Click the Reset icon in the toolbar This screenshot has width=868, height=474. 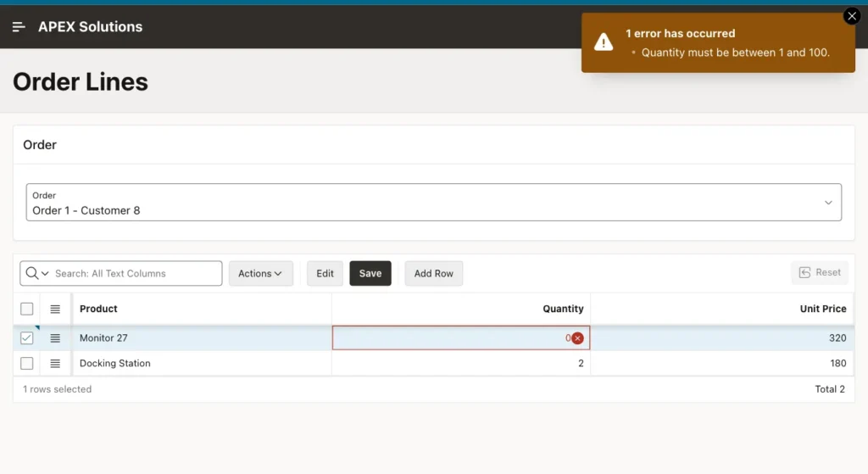[805, 272]
